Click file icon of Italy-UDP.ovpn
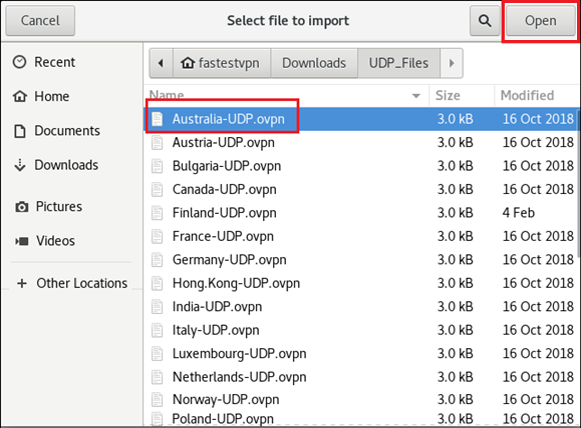 coord(157,330)
